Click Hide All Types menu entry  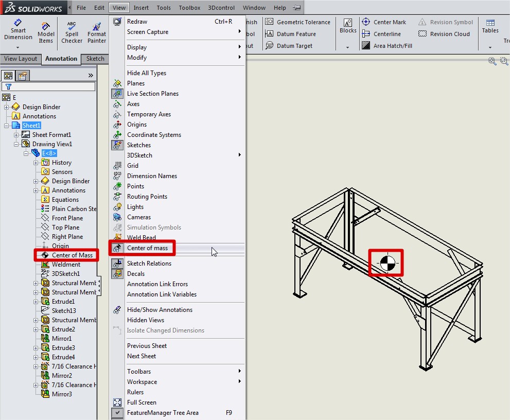[x=147, y=73]
